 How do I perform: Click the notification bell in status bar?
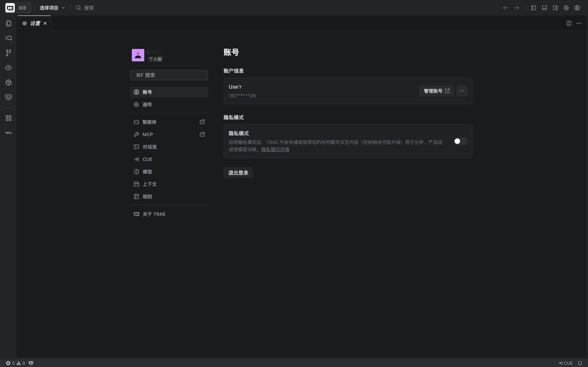pos(580,363)
